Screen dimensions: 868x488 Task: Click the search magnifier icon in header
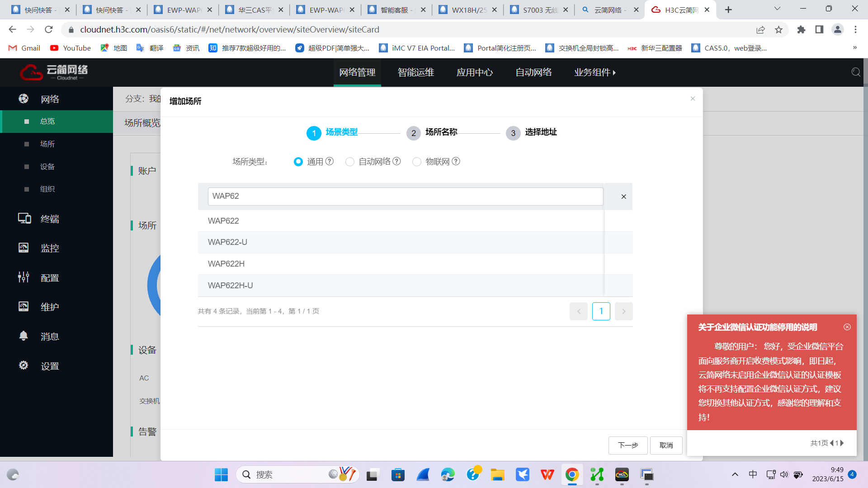tap(855, 72)
